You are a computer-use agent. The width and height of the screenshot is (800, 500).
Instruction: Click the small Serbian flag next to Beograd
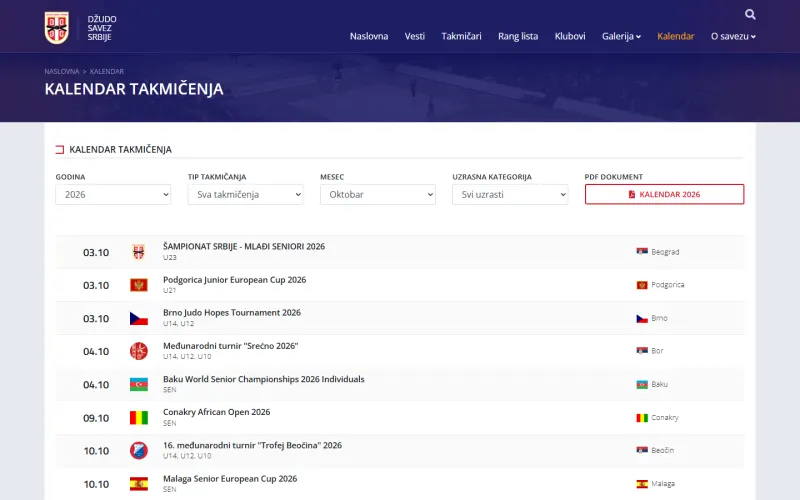642,252
